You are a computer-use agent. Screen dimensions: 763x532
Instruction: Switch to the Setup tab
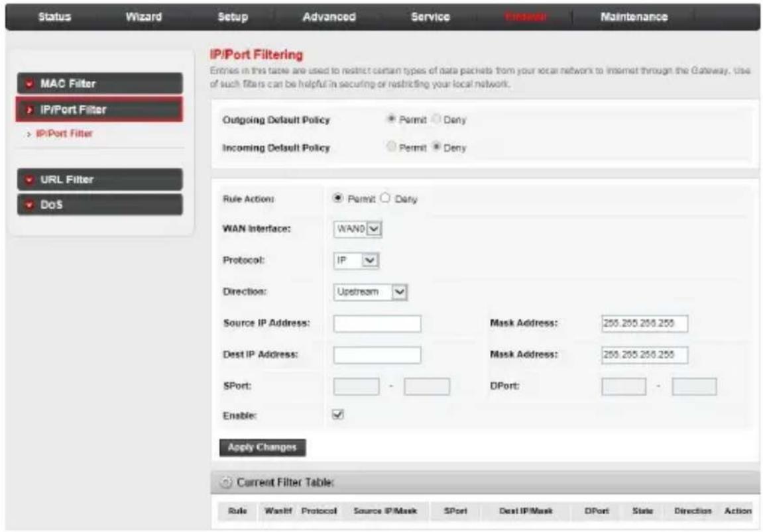coord(233,17)
